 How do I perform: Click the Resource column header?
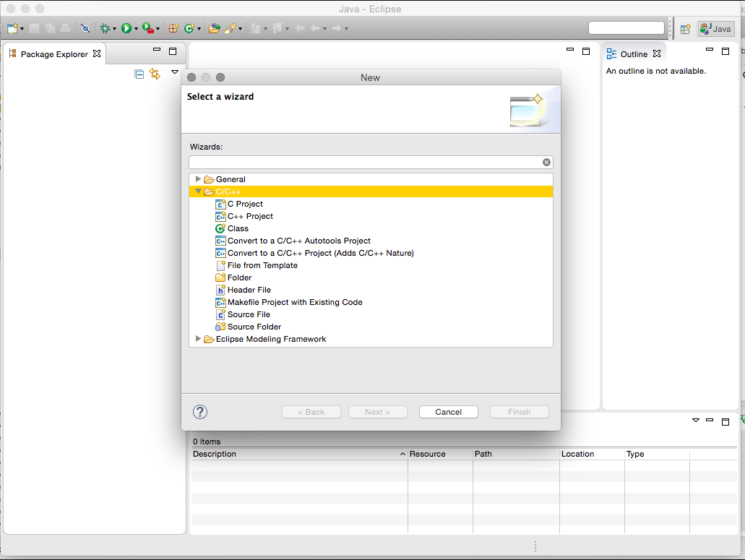click(x=440, y=454)
